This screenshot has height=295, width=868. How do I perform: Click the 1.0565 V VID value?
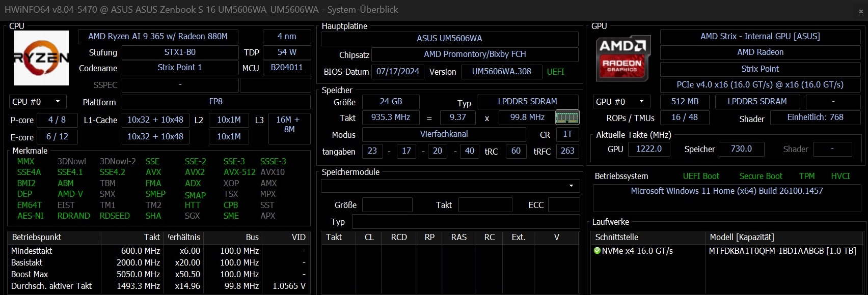click(289, 286)
